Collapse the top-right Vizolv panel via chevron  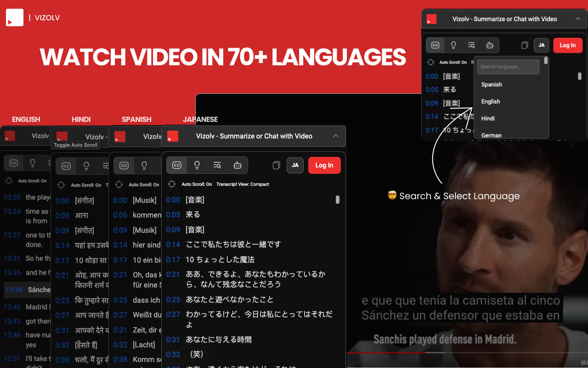[x=578, y=19]
